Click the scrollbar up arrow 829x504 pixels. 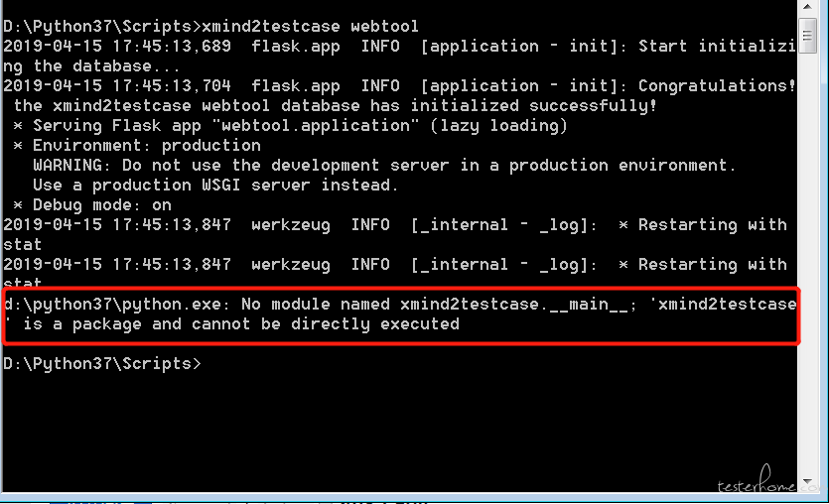(807, 7)
